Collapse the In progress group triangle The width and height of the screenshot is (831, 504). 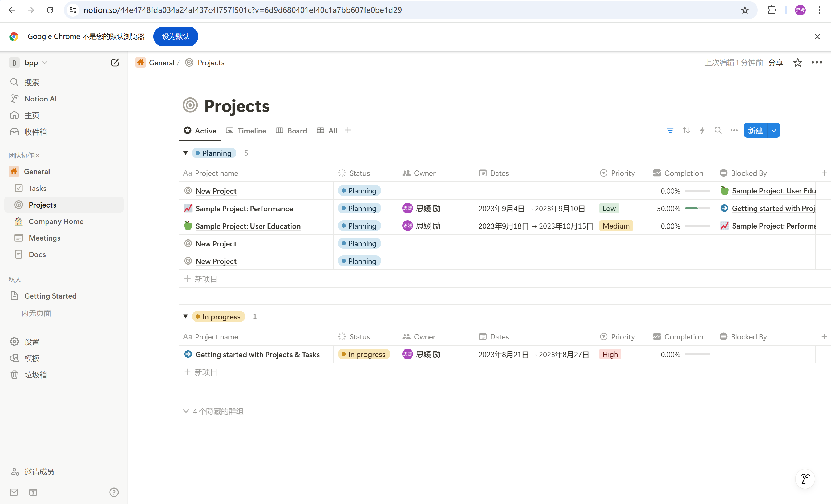185,316
